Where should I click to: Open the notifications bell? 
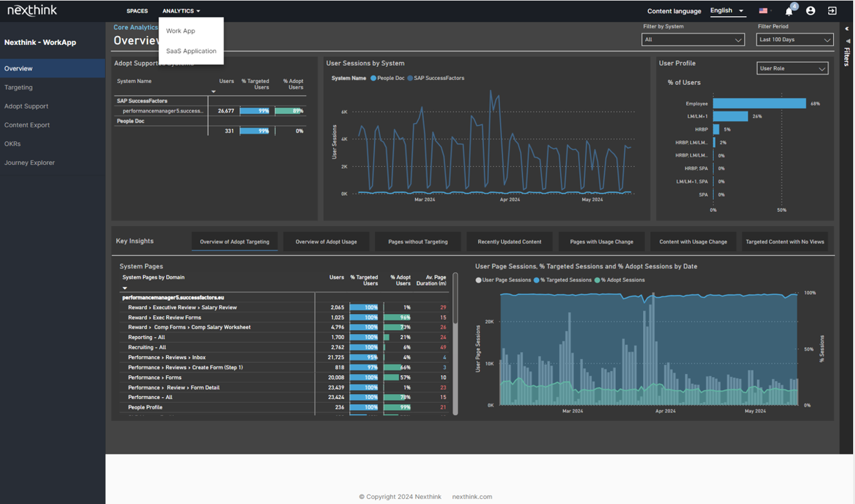[x=789, y=11]
